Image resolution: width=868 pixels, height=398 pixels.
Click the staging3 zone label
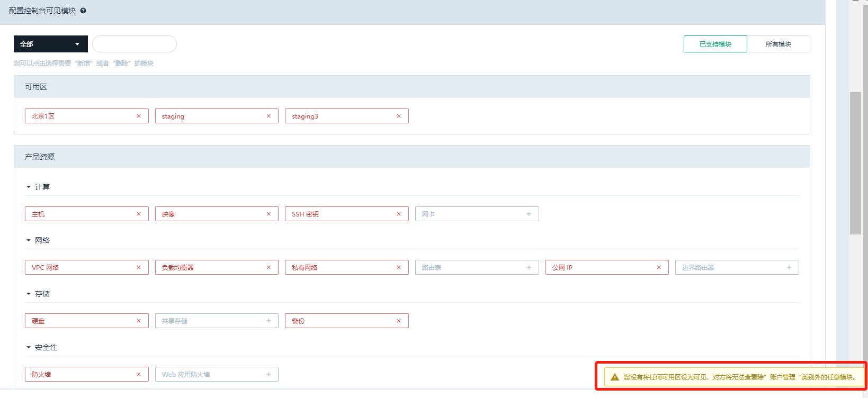(x=305, y=116)
